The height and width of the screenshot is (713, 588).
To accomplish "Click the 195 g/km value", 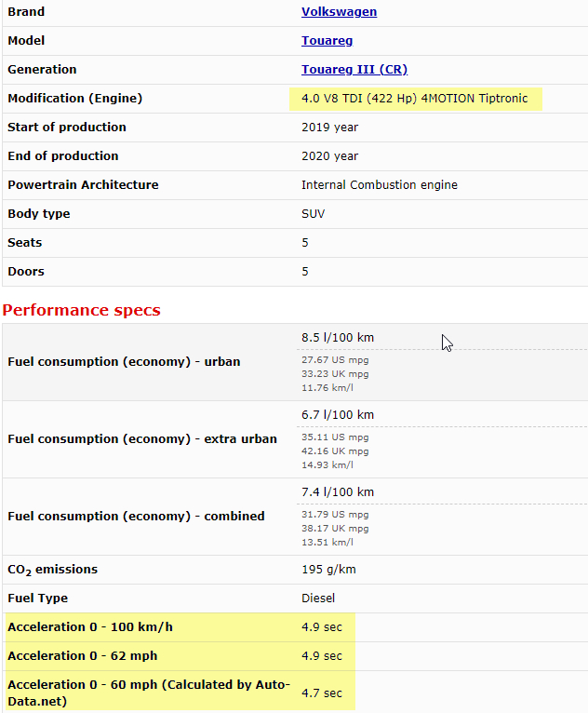I will coord(328,570).
